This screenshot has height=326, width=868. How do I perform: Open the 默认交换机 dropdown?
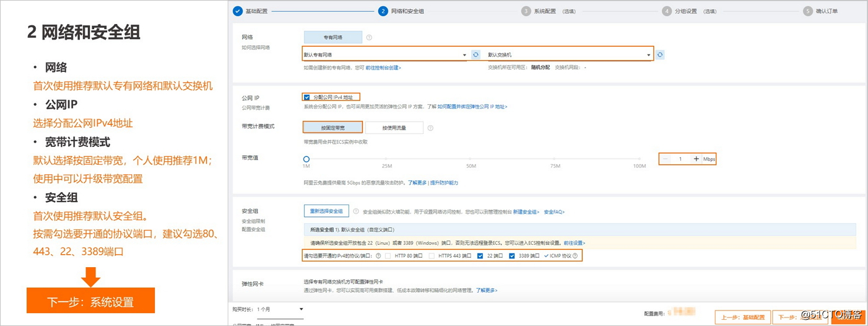coord(570,55)
